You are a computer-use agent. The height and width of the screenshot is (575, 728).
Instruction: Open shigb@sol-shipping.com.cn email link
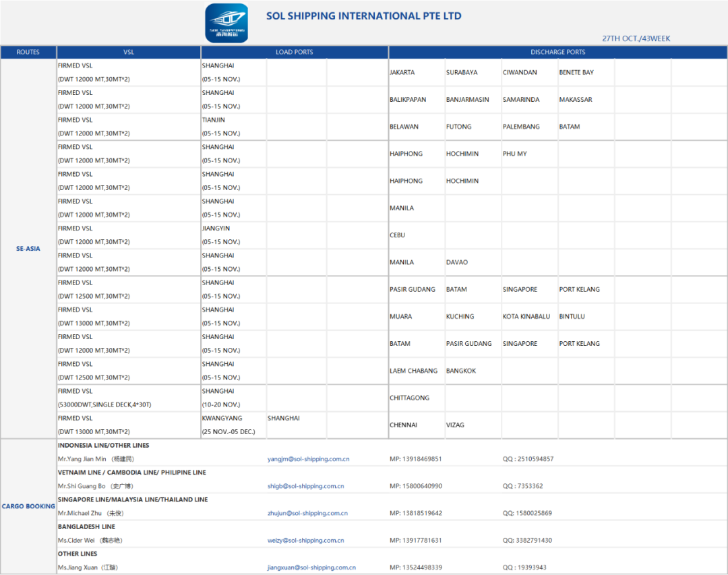point(305,486)
